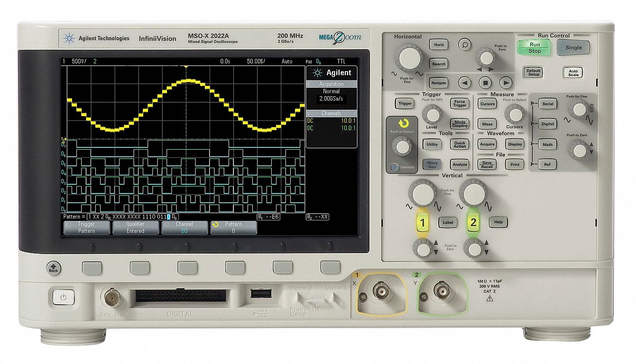Viewport: 636px width, 364px height.
Task: Push the horizontal position knob to zero
Action: coord(487,58)
